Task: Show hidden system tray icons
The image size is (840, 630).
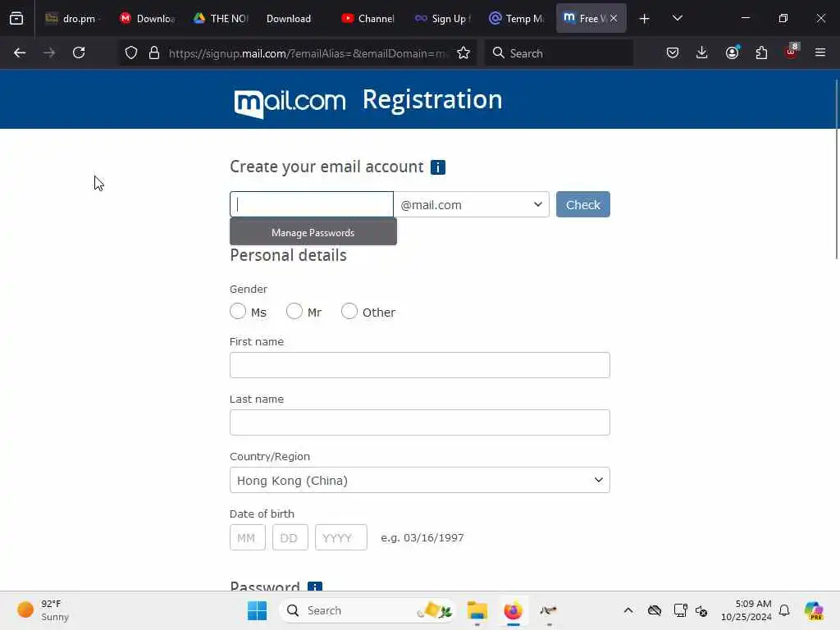Action: tap(628, 610)
